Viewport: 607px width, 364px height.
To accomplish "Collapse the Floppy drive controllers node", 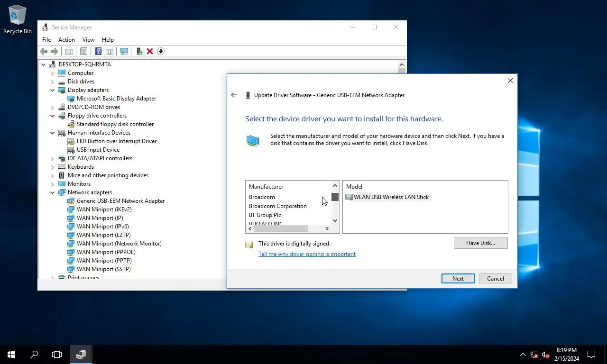I will pos(53,116).
